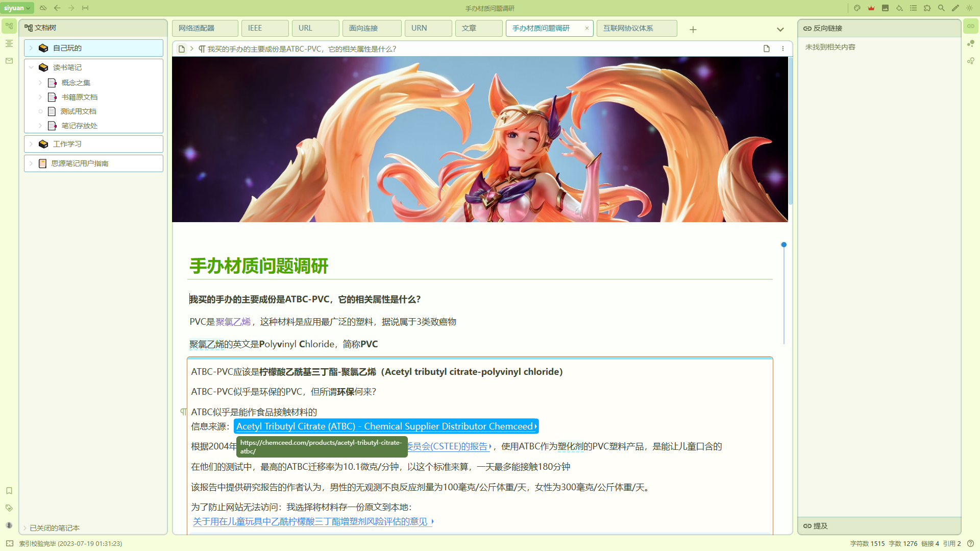Expand the 思源笔记用户指南 notebook

click(x=31, y=163)
